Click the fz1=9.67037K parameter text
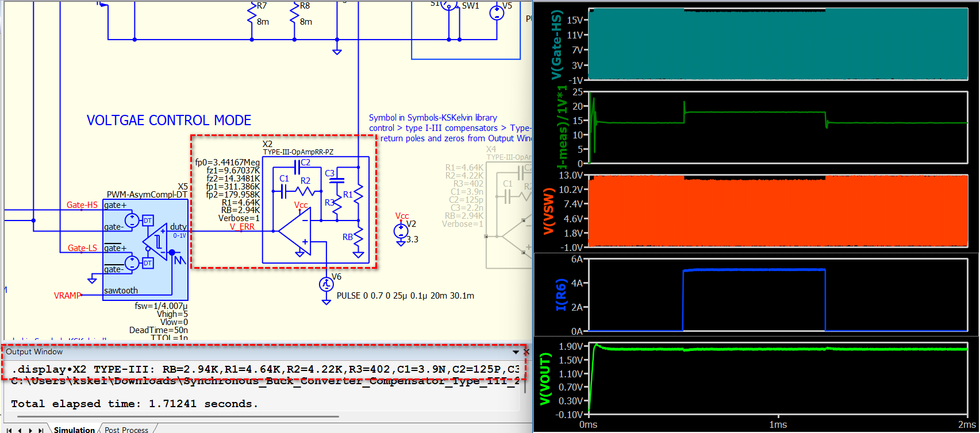Image resolution: width=980 pixels, height=433 pixels. pyautogui.click(x=233, y=171)
